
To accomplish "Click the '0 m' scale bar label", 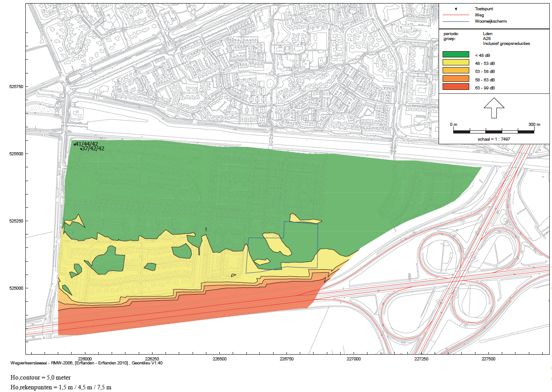I will click(453, 124).
